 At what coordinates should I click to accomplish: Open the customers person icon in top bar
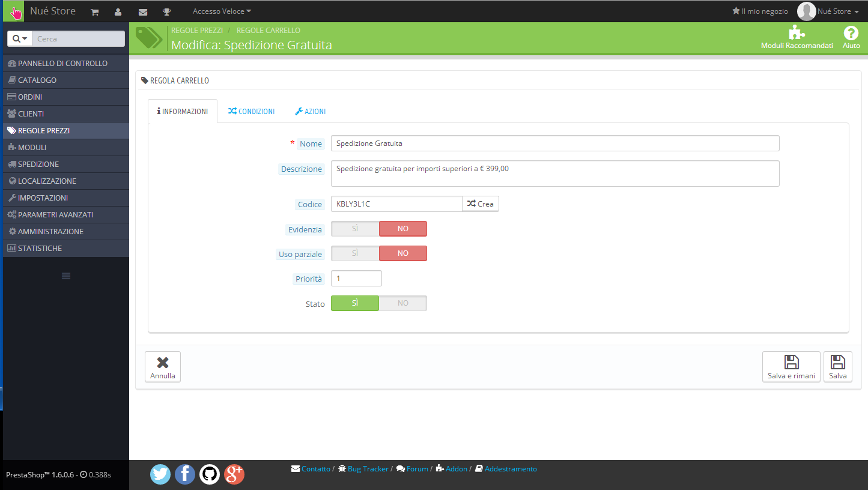[118, 12]
